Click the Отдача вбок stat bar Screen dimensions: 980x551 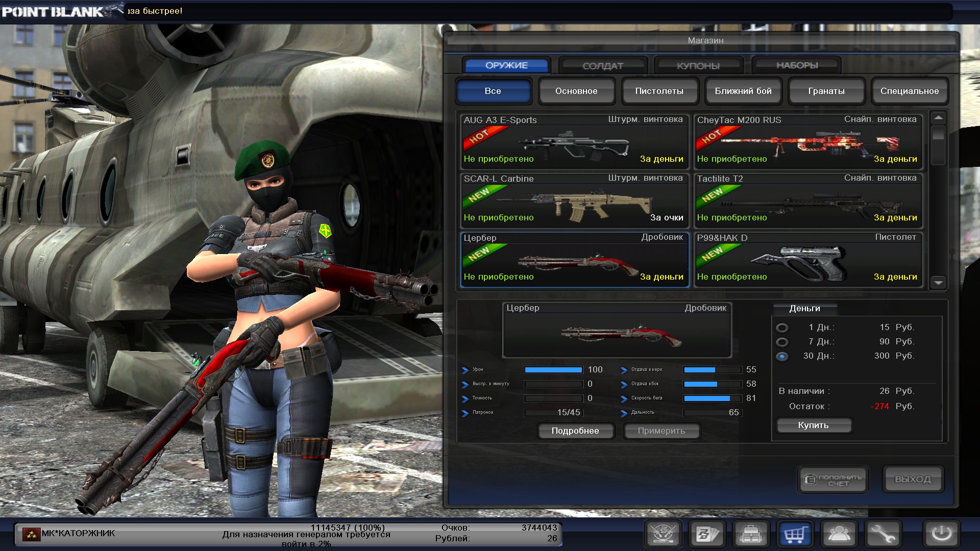click(x=713, y=384)
